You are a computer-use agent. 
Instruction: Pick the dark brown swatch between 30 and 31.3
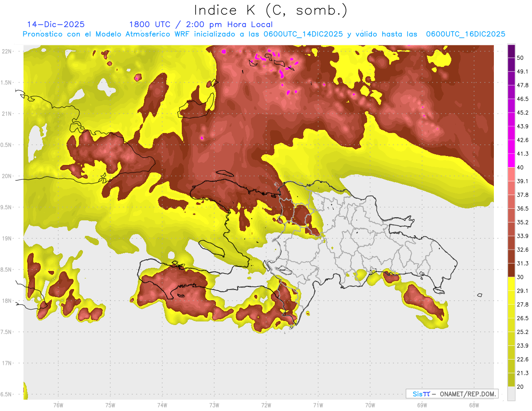point(511,270)
